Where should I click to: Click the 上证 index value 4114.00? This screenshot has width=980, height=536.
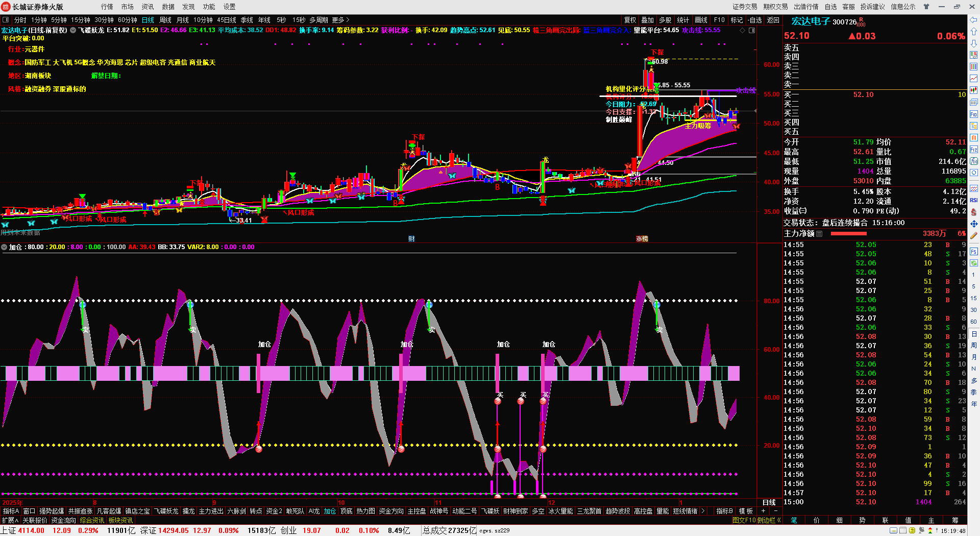pyautogui.click(x=31, y=530)
